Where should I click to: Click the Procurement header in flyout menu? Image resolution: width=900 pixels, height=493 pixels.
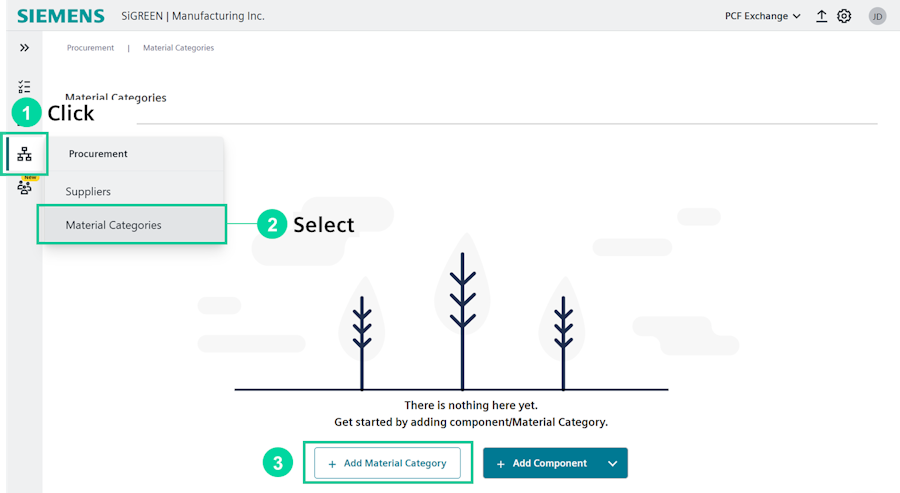98,154
